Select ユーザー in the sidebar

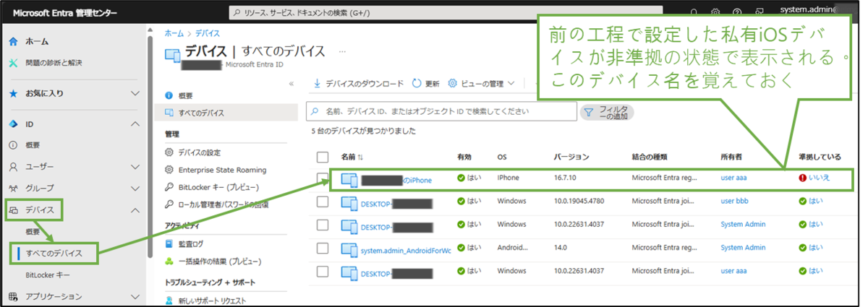[x=40, y=167]
